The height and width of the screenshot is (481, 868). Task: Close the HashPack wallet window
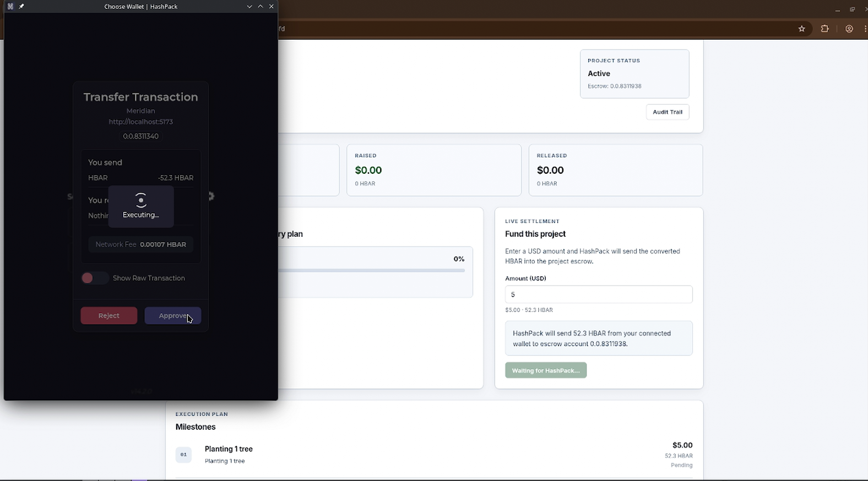tap(272, 7)
